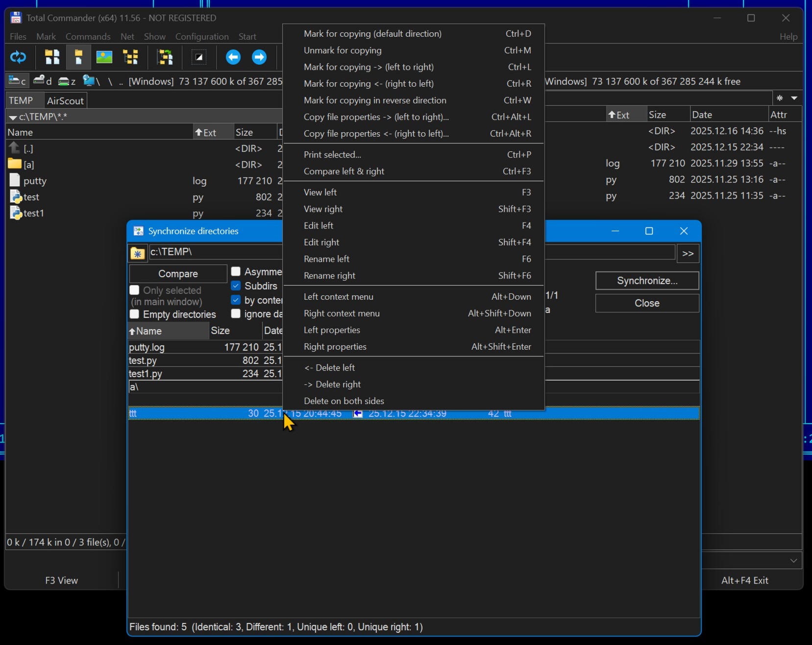The width and height of the screenshot is (812, 645).
Task: Click the invert selection toolbar icon
Action: [199, 57]
